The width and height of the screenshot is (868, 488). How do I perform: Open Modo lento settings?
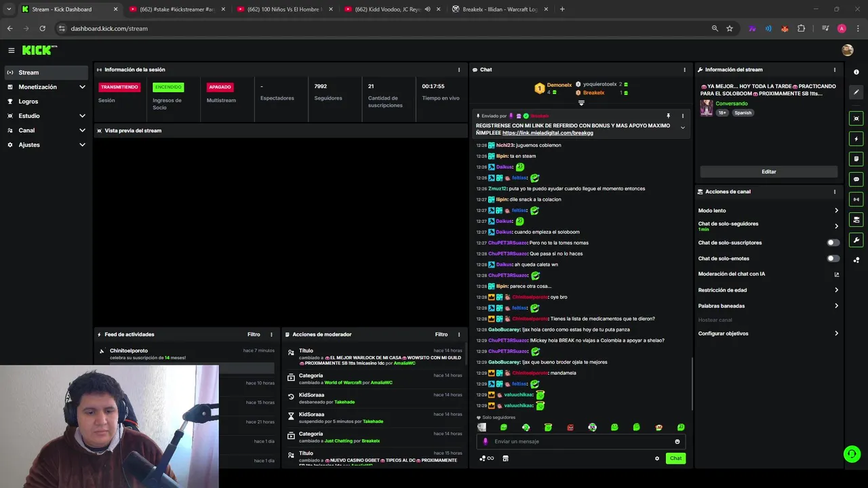(x=768, y=211)
